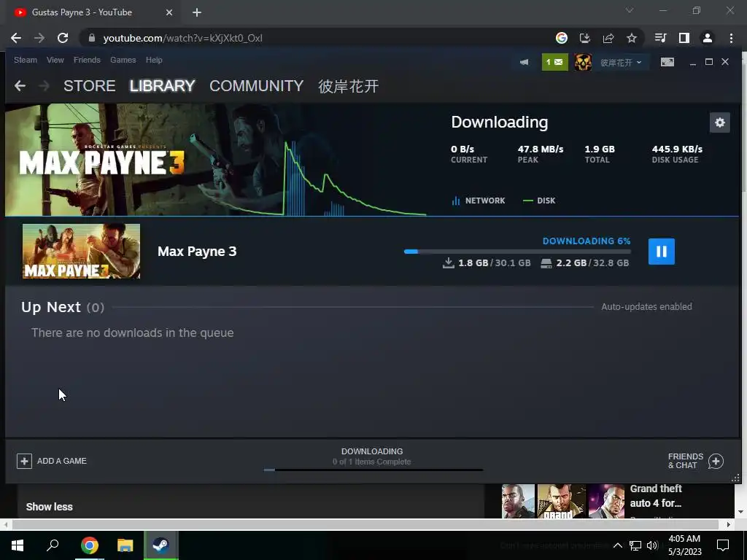Open the Friends menu
Screen dimensions: 747x560
[87, 60]
